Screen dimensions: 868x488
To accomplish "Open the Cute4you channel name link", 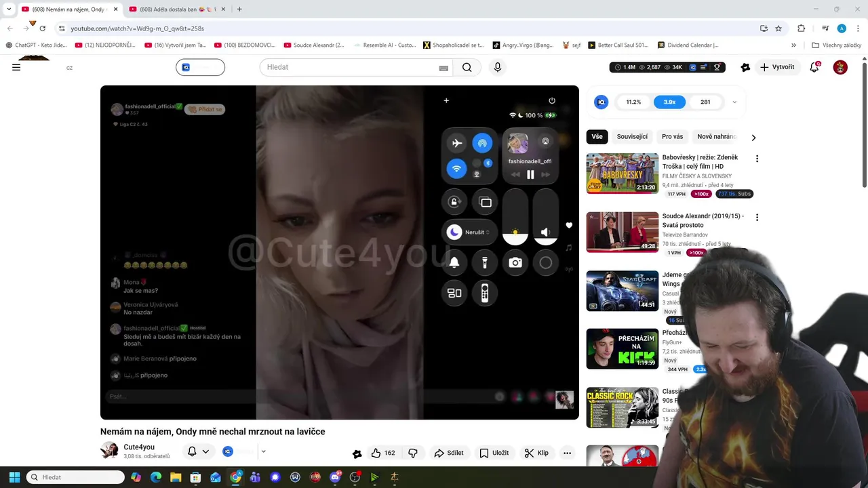I will [139, 447].
